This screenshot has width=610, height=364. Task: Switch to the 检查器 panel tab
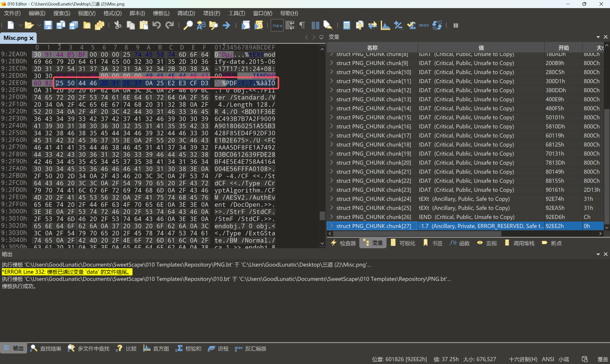tap(343, 243)
